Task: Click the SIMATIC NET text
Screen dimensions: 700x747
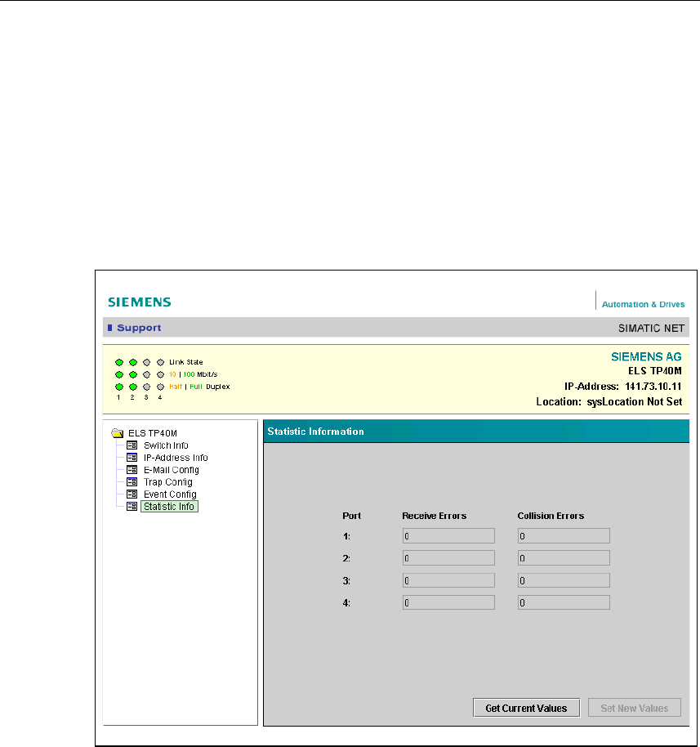Action: [651, 329]
